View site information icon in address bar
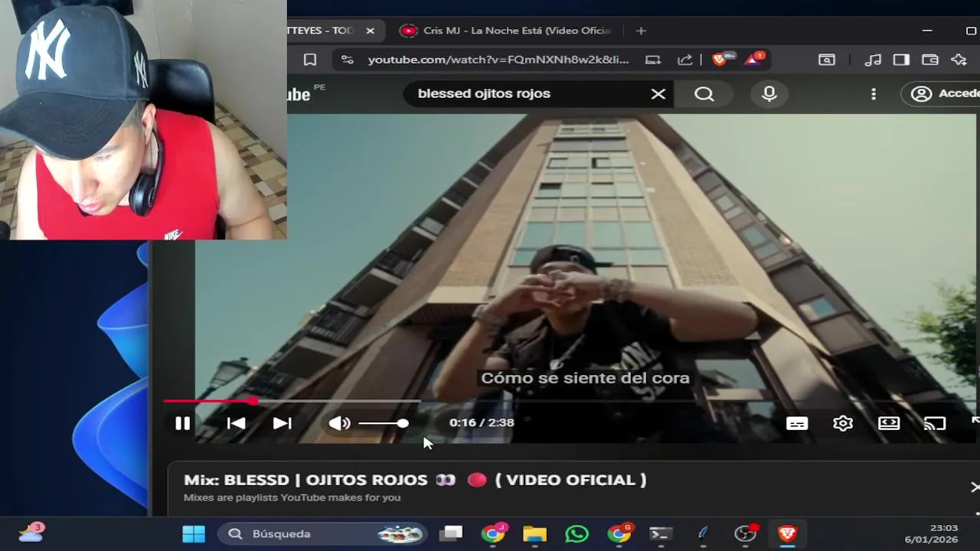980x551 pixels. (347, 60)
